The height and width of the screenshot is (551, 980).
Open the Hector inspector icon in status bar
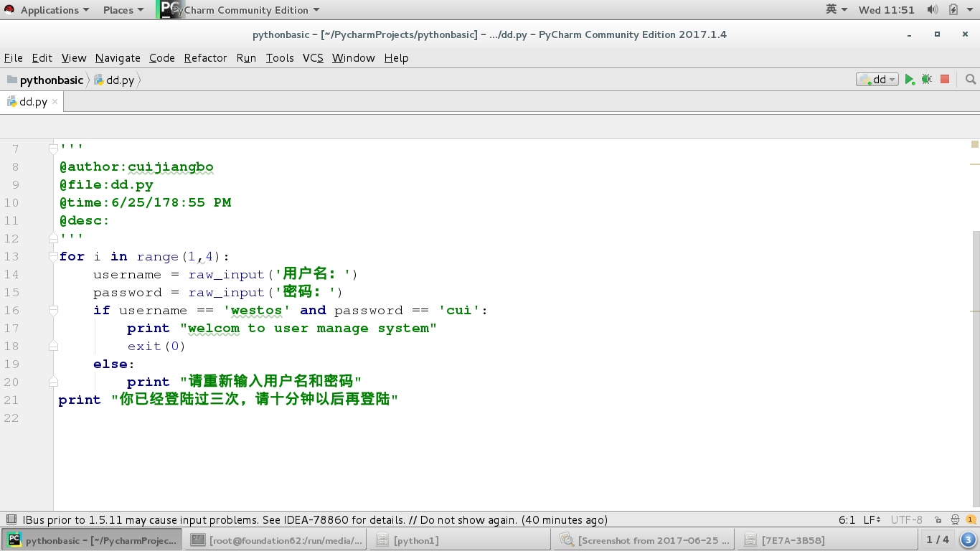pos(955,520)
